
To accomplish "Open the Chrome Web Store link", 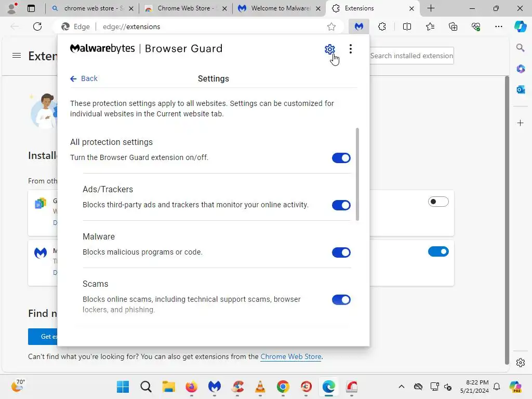I will tap(291, 356).
